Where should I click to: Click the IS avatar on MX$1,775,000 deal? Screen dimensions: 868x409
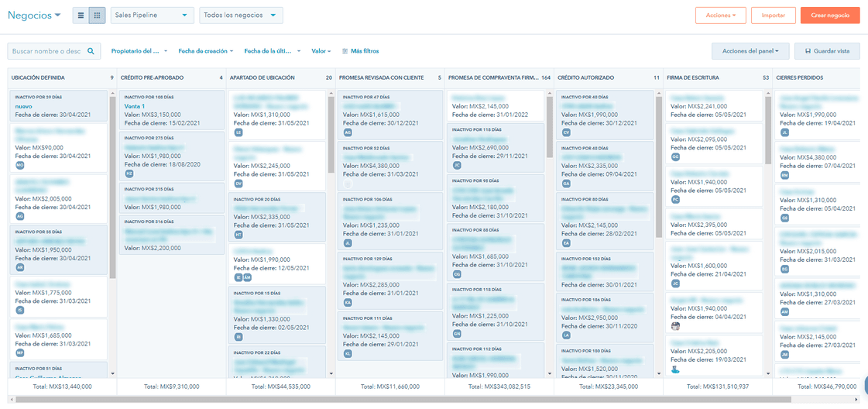pos(20,310)
